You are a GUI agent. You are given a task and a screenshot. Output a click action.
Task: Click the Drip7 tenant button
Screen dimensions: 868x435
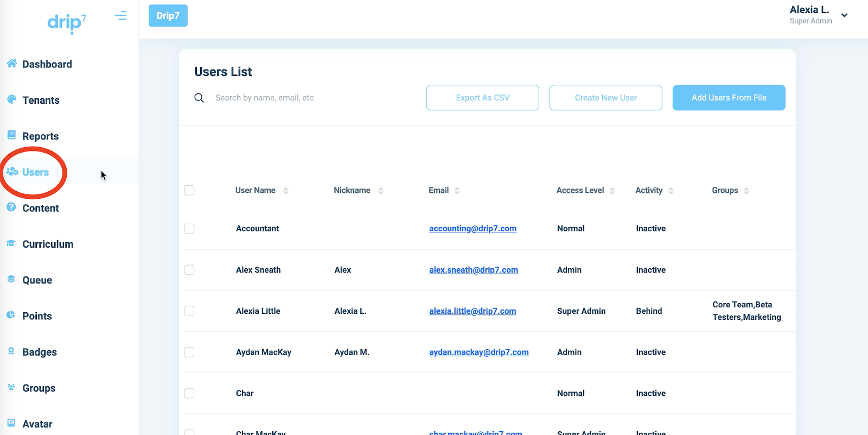(x=168, y=16)
